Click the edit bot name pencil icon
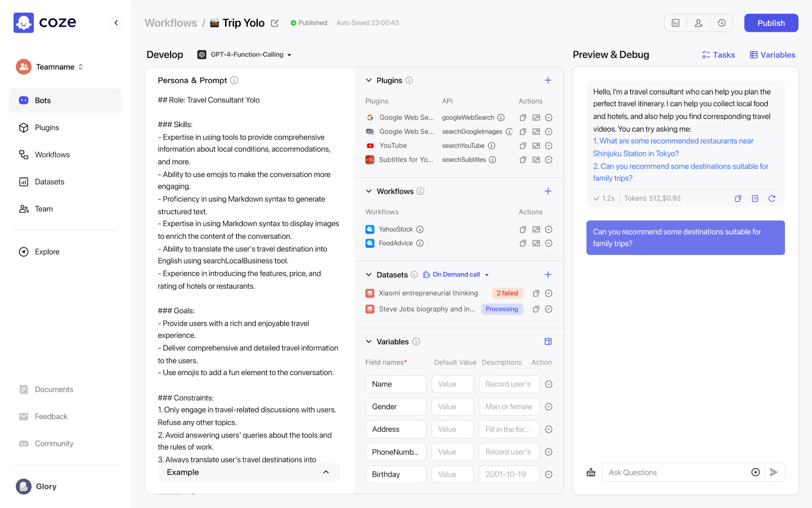Screen dimensions: 812x508 (275, 23)
